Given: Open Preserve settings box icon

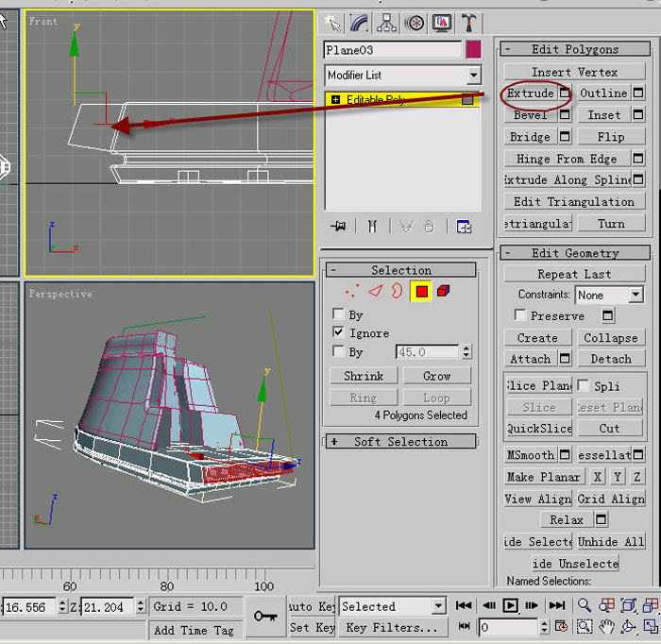Looking at the screenshot, I should click(x=607, y=315).
